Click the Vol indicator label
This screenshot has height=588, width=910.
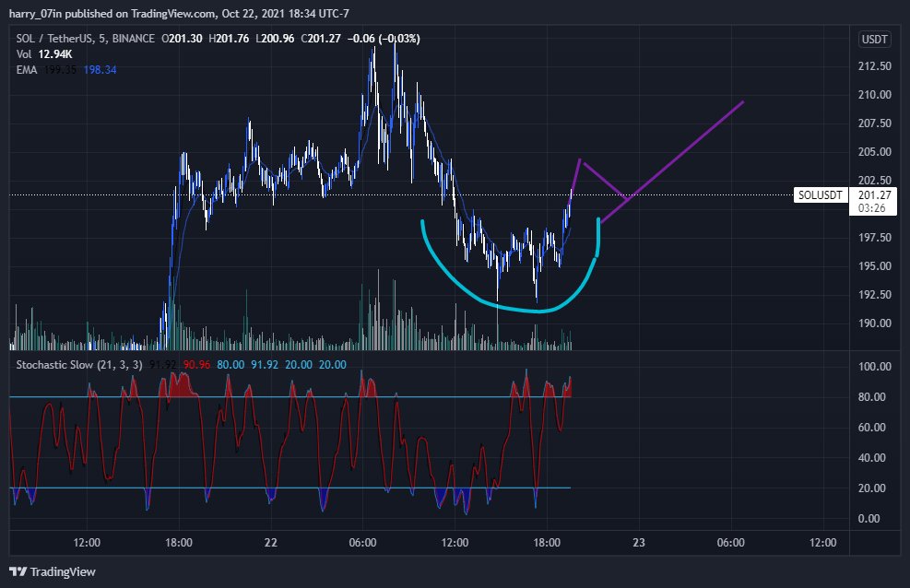point(24,54)
